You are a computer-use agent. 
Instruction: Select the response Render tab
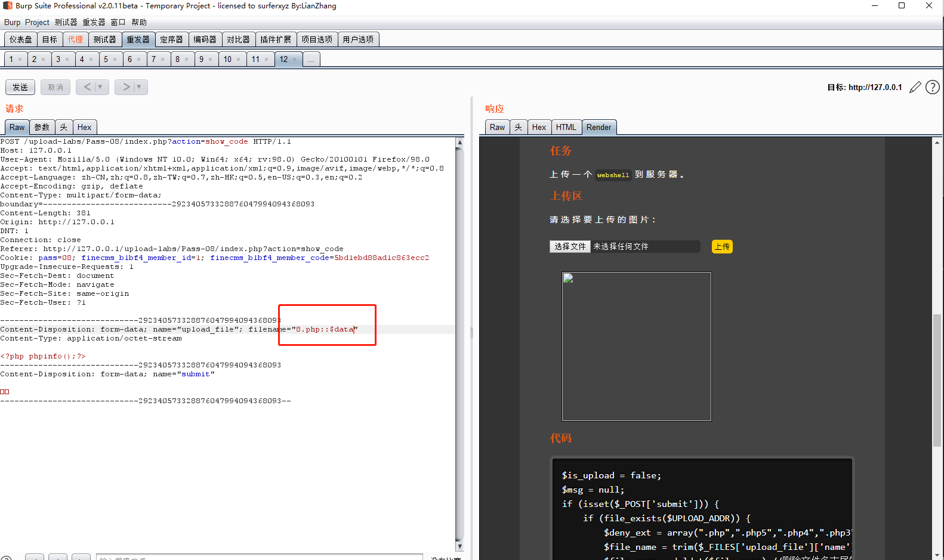click(x=599, y=128)
